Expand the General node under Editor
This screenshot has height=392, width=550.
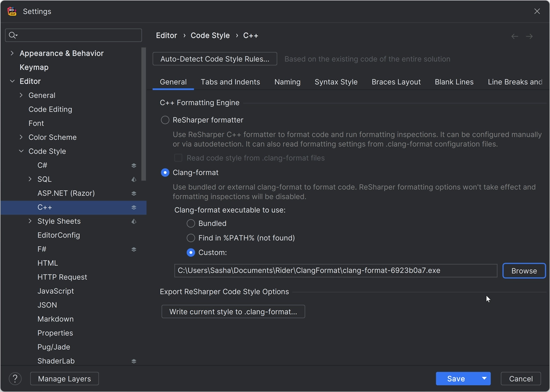point(21,95)
